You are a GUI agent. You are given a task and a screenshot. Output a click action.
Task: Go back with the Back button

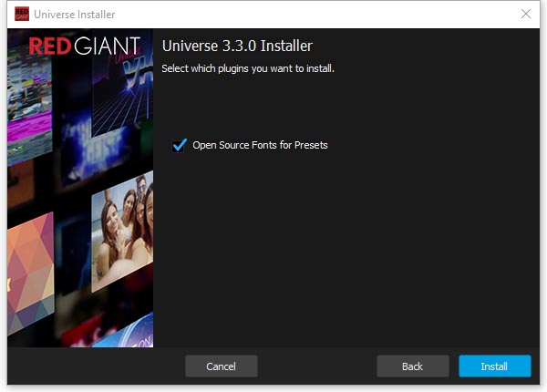pyautogui.click(x=413, y=366)
